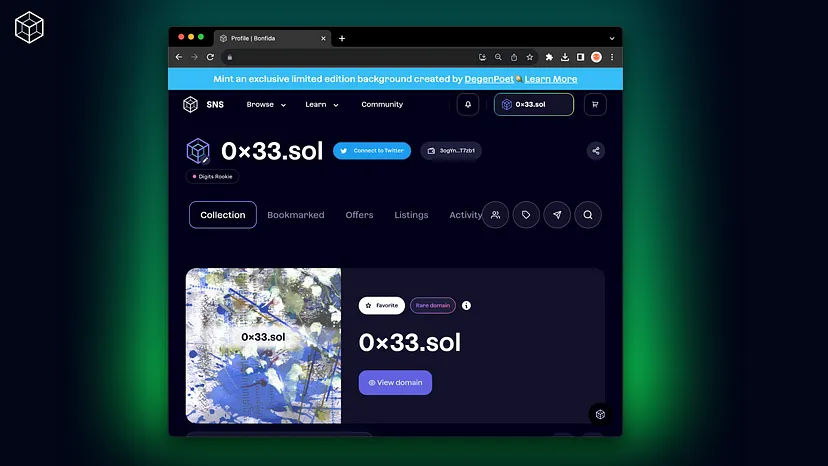Click View domain button
The height and width of the screenshot is (466, 828).
(395, 383)
